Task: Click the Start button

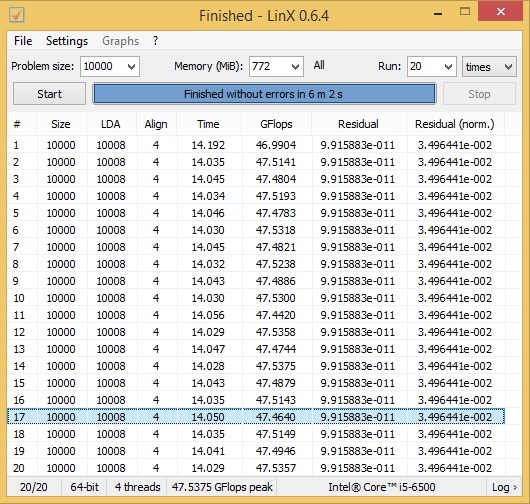Action: pyautogui.click(x=49, y=94)
